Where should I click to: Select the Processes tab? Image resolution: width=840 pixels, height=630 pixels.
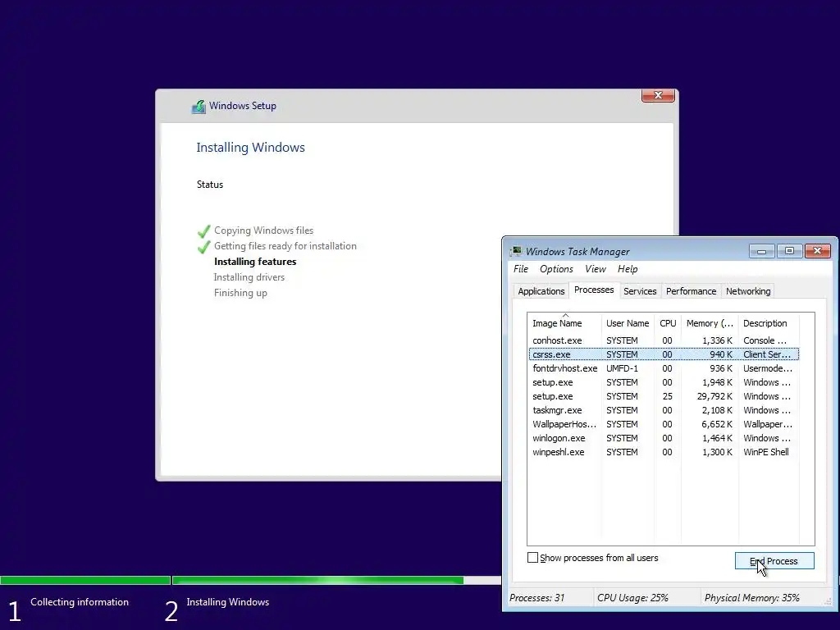point(594,290)
